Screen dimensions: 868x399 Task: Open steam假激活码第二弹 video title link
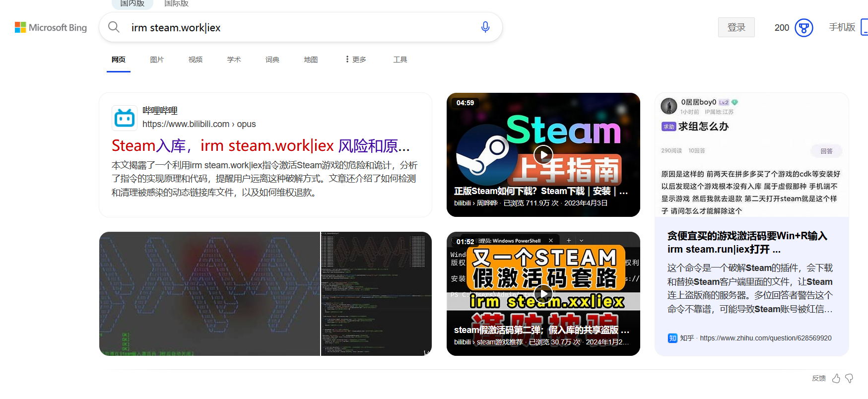point(541,330)
